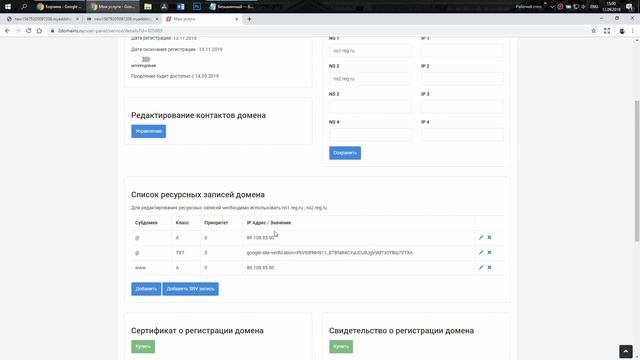This screenshot has width=640, height=360.
Task: Open the browser home page
Action: pos(39,31)
